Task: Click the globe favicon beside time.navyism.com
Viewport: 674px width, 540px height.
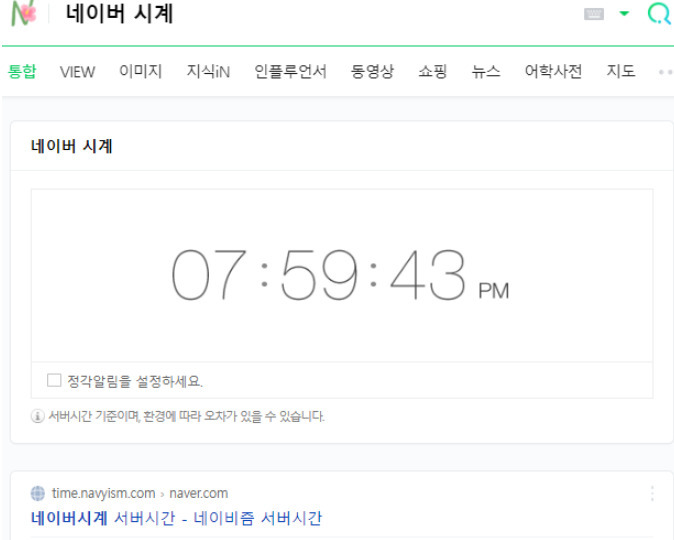Action: pyautogui.click(x=38, y=493)
